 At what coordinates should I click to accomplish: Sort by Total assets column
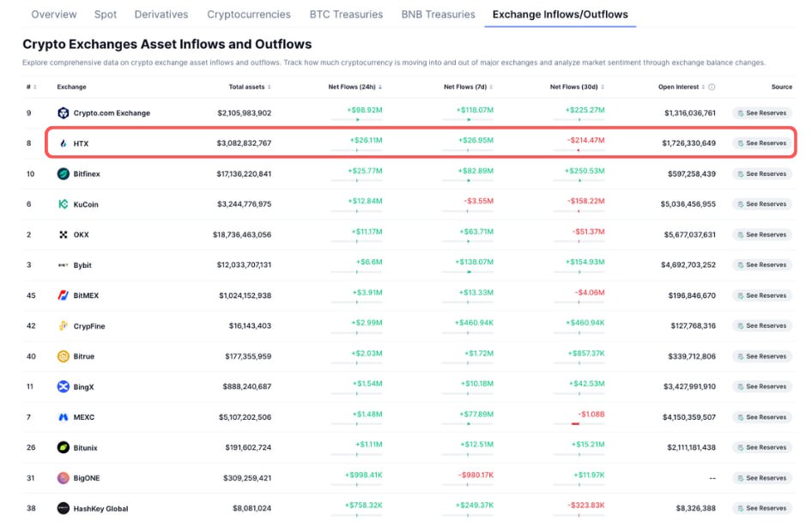(x=250, y=87)
